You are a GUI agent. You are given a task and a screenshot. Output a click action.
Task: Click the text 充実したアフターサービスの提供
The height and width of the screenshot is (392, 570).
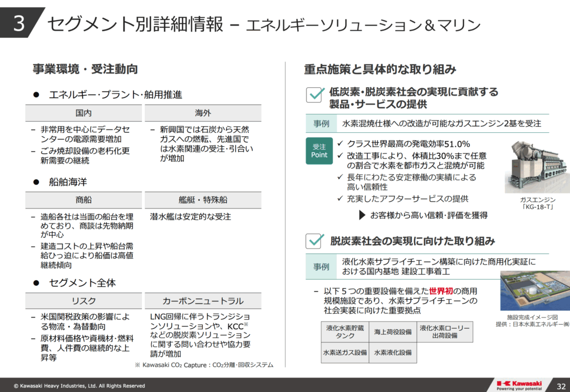pos(407,199)
